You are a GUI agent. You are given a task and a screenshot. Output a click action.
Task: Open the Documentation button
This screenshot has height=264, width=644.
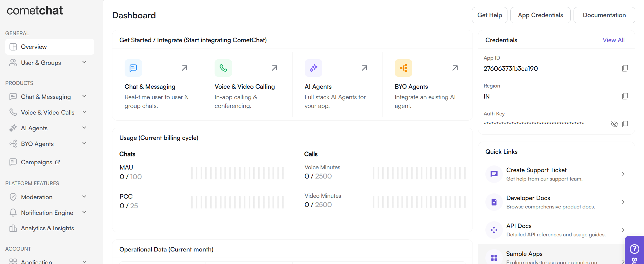604,15
